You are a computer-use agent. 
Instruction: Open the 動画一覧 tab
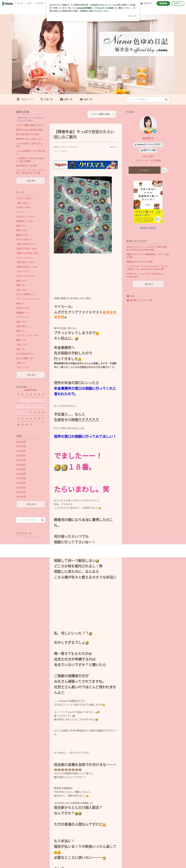(x=86, y=99)
